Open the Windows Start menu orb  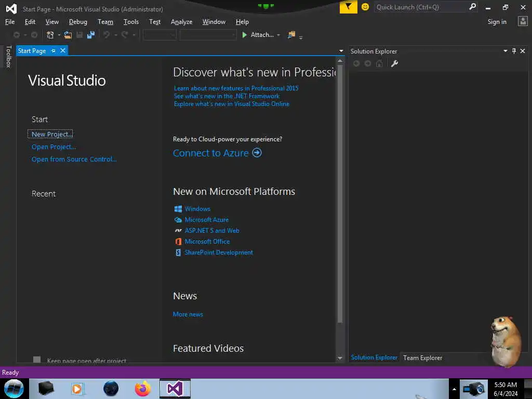[x=14, y=389]
